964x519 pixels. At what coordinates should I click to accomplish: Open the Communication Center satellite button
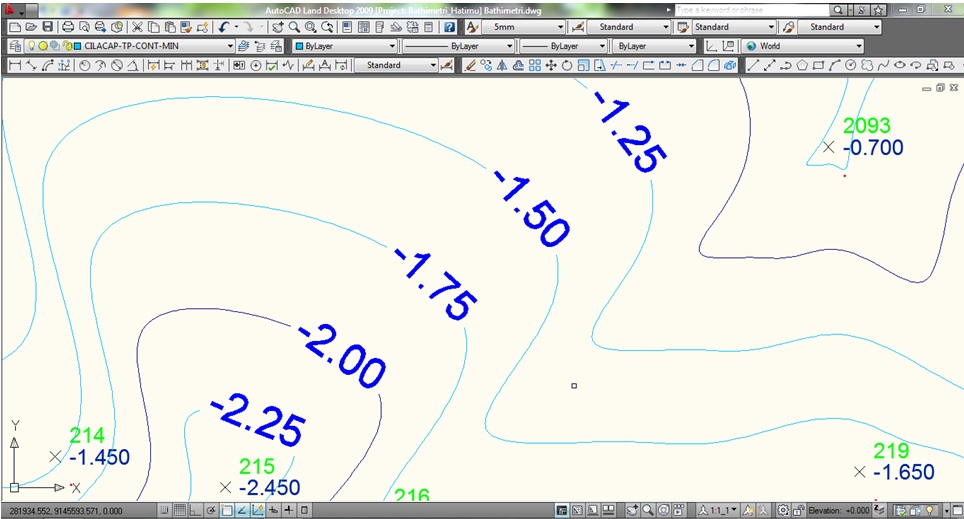coord(862,10)
